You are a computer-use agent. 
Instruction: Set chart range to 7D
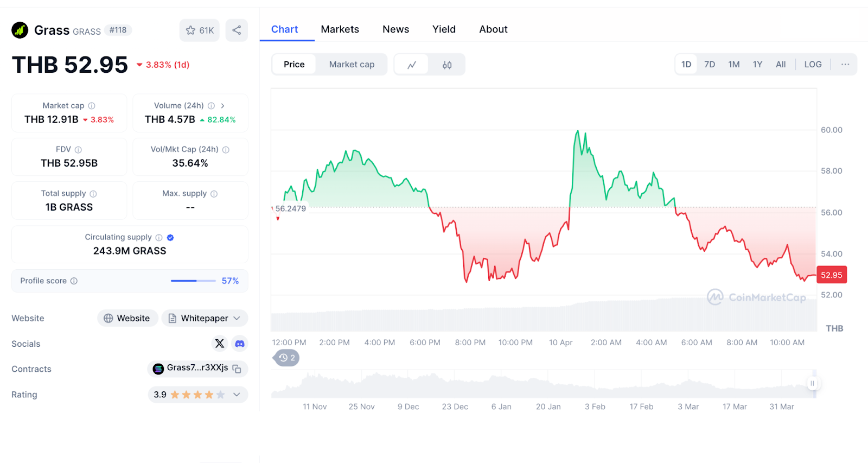pos(710,65)
